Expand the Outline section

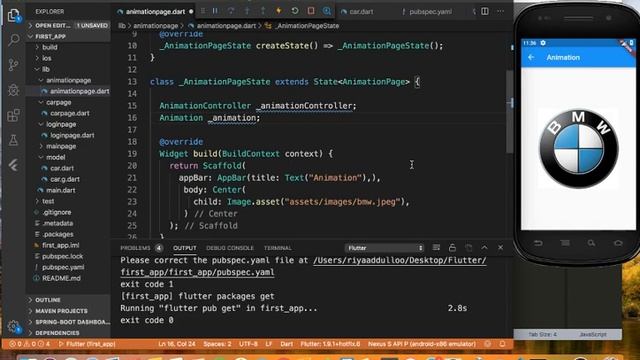pos(68,300)
